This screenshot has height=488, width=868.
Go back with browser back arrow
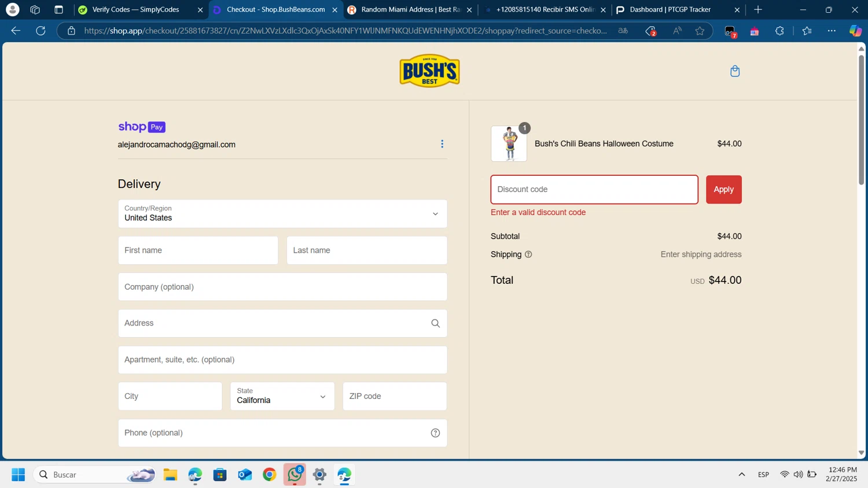[x=16, y=31]
